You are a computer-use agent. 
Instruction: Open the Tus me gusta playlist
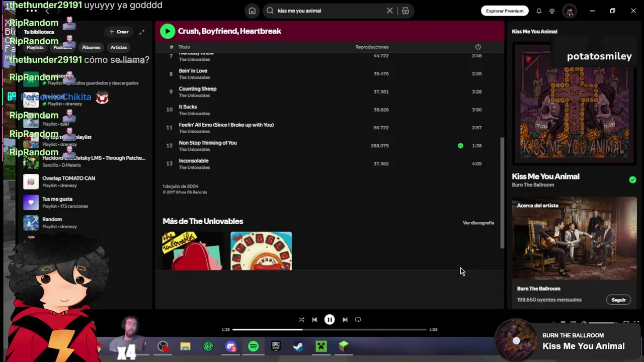pyautogui.click(x=86, y=202)
